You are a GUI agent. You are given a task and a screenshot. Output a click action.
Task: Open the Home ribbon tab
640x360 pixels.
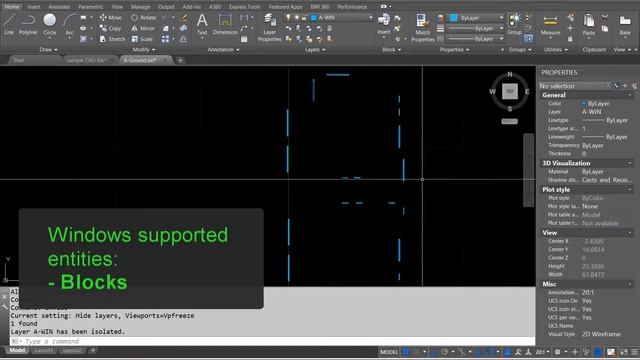pos(12,7)
